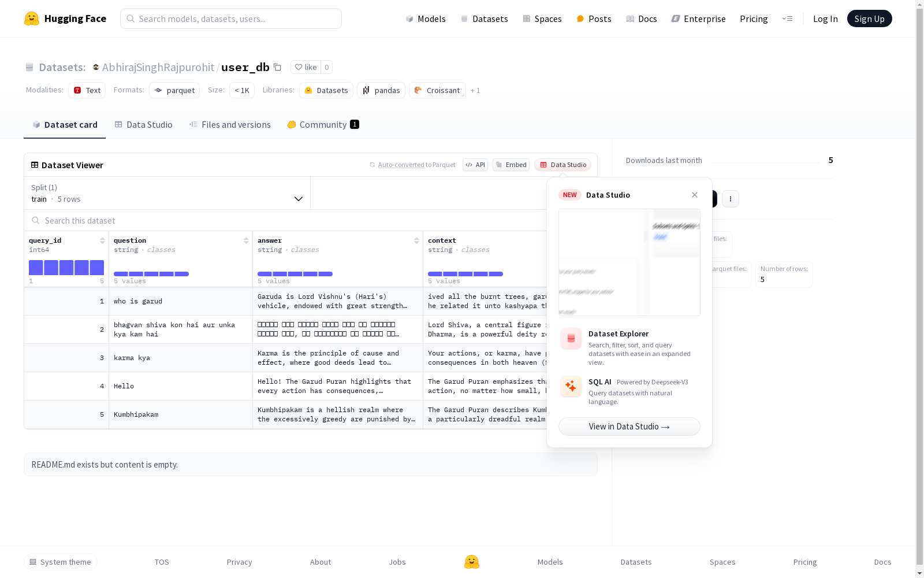Open Models in the top navigation

426,18
